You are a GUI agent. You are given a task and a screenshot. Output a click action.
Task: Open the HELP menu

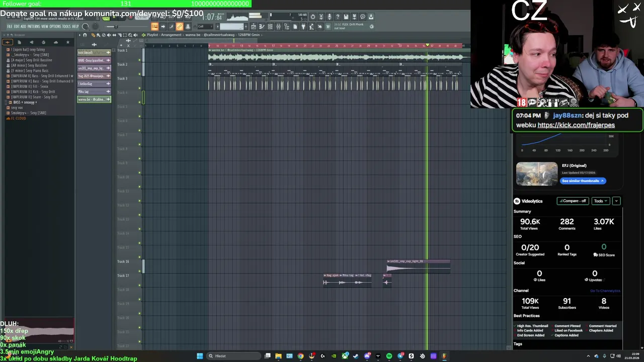tap(75, 26)
